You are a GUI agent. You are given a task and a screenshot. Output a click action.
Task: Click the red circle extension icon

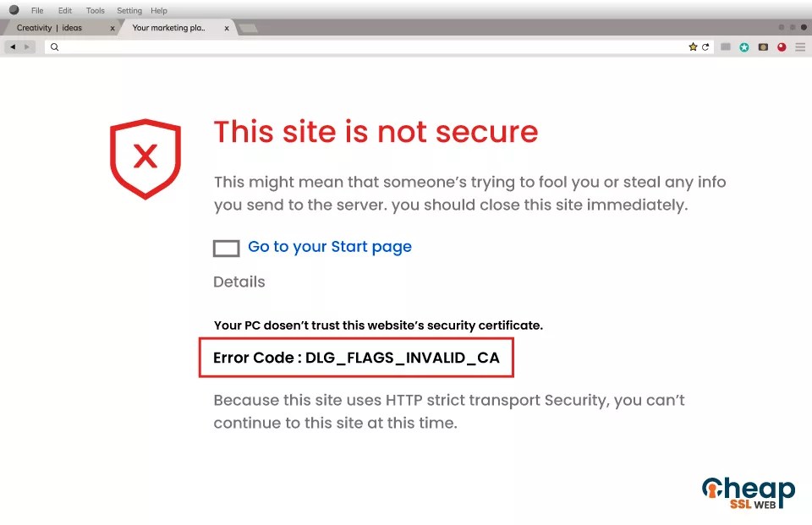[x=781, y=47]
